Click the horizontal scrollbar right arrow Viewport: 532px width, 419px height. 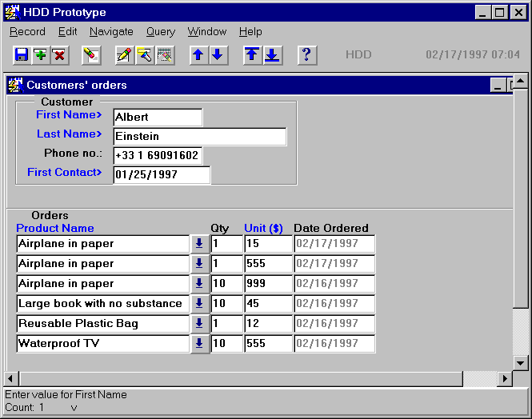tap(505, 378)
